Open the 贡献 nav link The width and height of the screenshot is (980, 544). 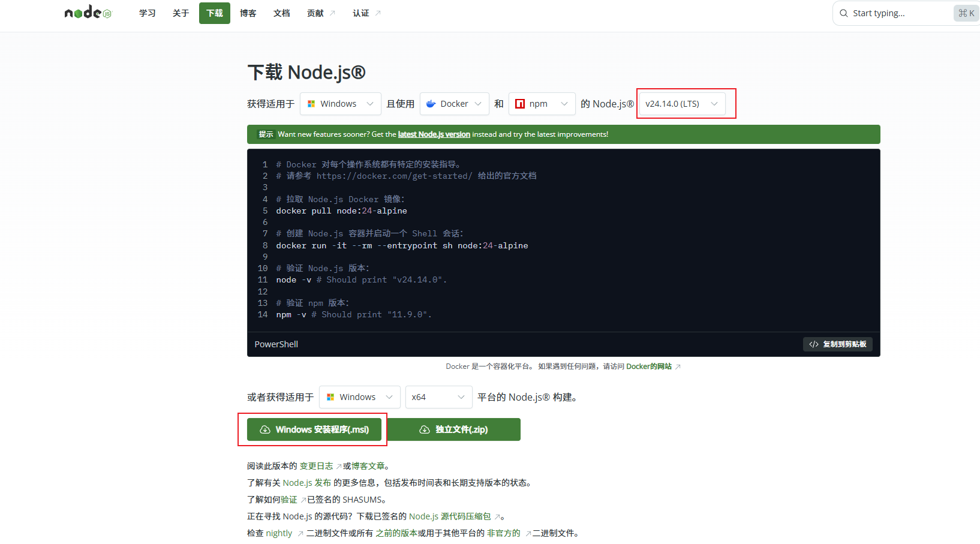321,13
